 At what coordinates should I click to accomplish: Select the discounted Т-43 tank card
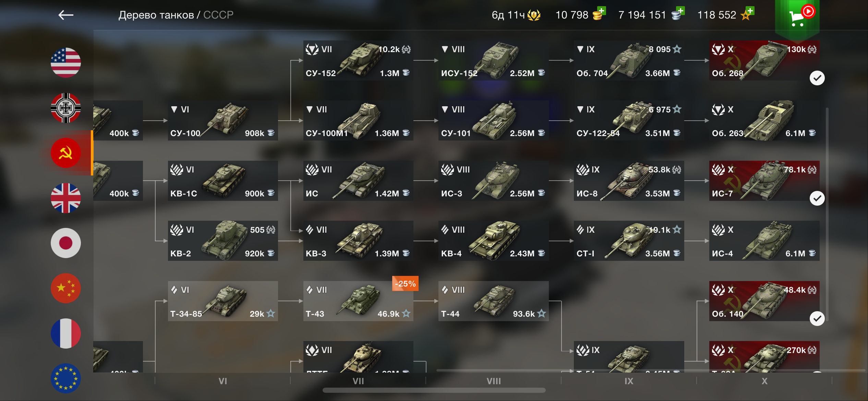[x=358, y=301]
